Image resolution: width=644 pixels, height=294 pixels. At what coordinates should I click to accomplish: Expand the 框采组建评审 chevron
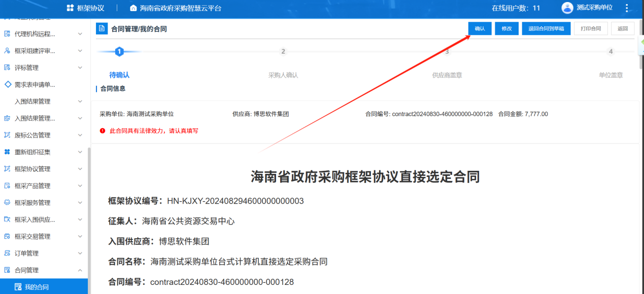[x=80, y=51]
